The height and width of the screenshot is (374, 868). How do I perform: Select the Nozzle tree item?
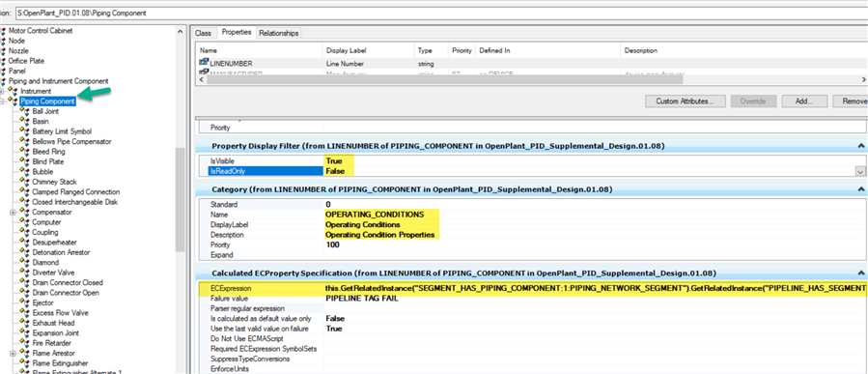(x=18, y=51)
